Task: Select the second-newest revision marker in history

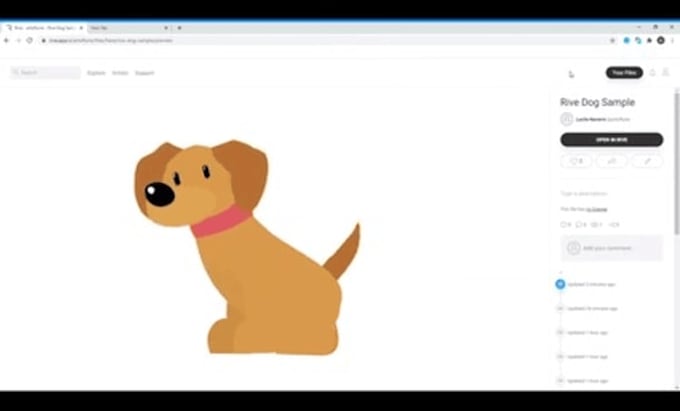Action: [560, 308]
